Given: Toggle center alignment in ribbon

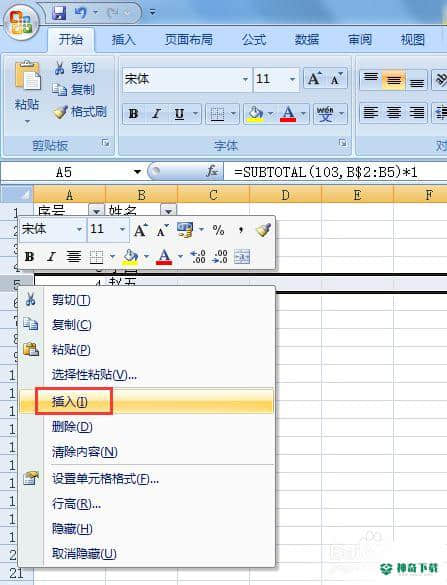Looking at the screenshot, I should point(394,113).
